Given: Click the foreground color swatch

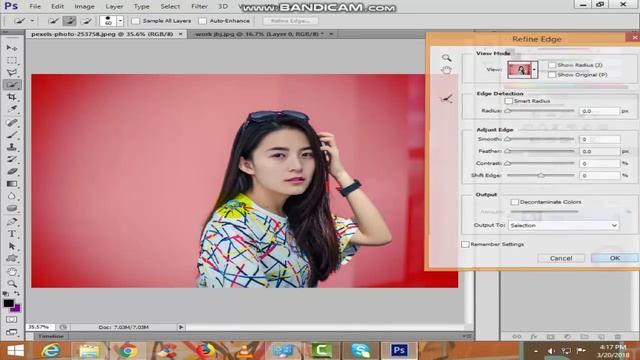Looking at the screenshot, I should [x=8, y=303].
